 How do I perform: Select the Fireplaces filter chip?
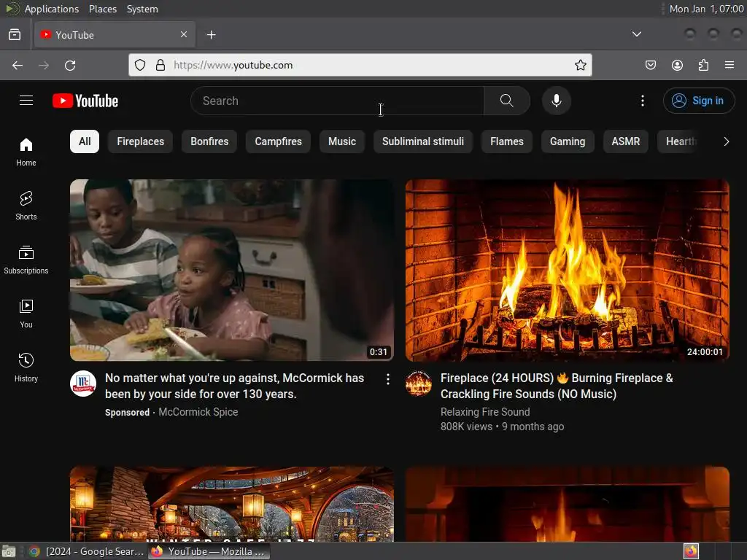[141, 141]
